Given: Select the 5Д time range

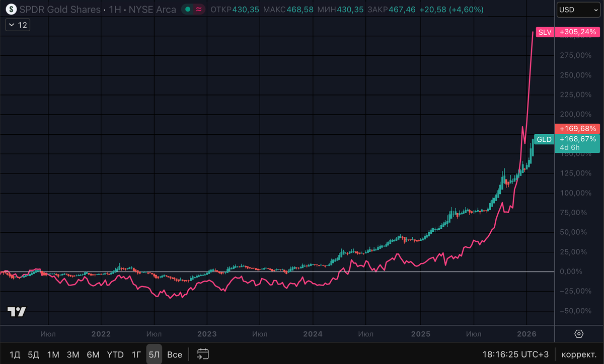Looking at the screenshot, I should click(x=34, y=354).
